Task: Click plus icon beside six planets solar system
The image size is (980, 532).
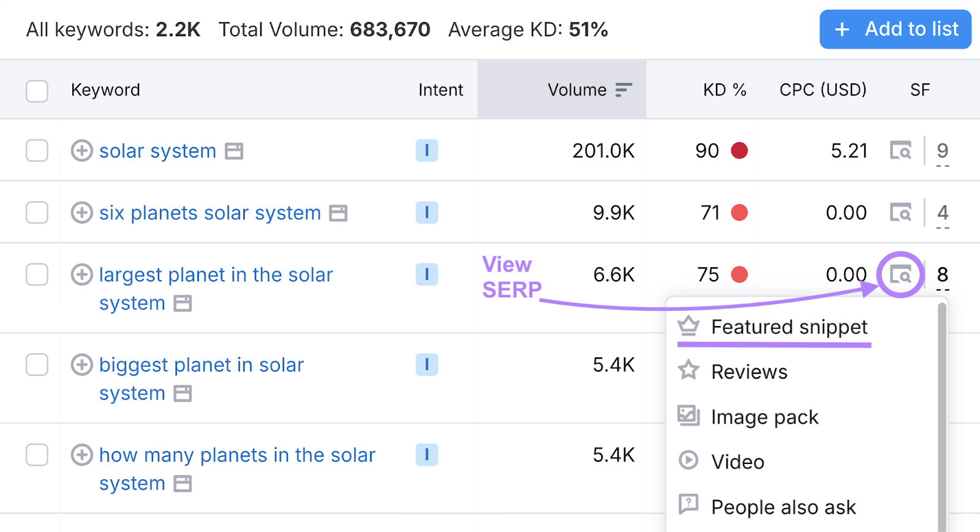Action: (x=82, y=213)
